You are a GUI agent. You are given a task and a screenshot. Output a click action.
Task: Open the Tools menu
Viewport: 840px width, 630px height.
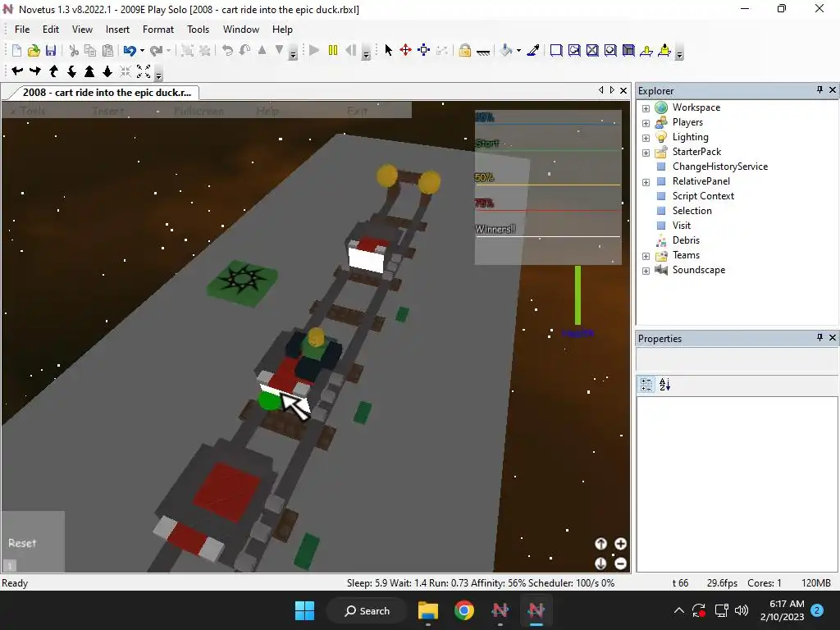[x=198, y=30]
